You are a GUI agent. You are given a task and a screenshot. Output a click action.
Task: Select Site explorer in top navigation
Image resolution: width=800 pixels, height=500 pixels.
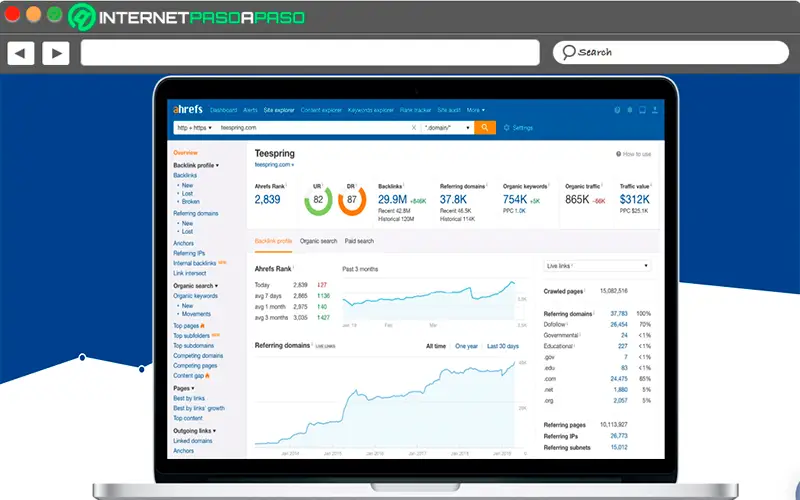pos(279,110)
